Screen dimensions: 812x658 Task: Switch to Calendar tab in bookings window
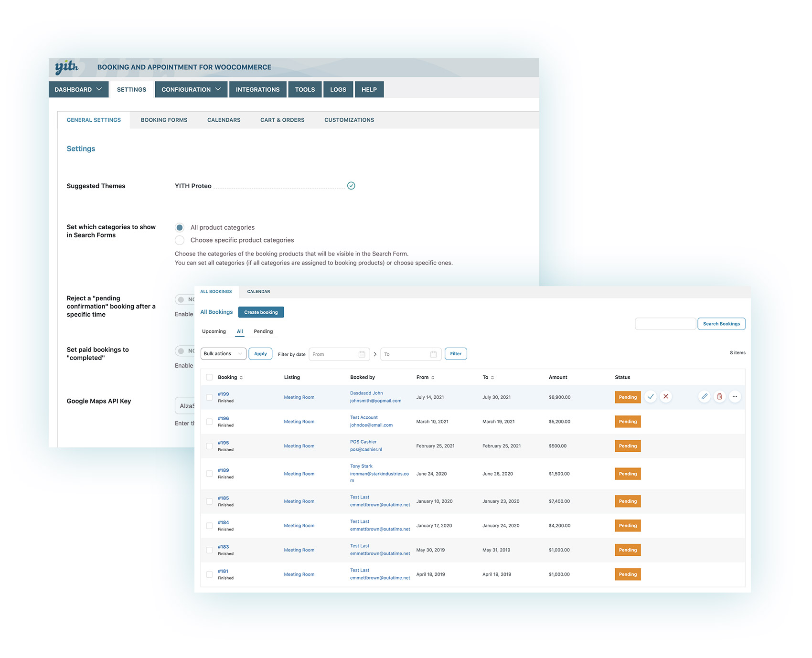pos(258,292)
